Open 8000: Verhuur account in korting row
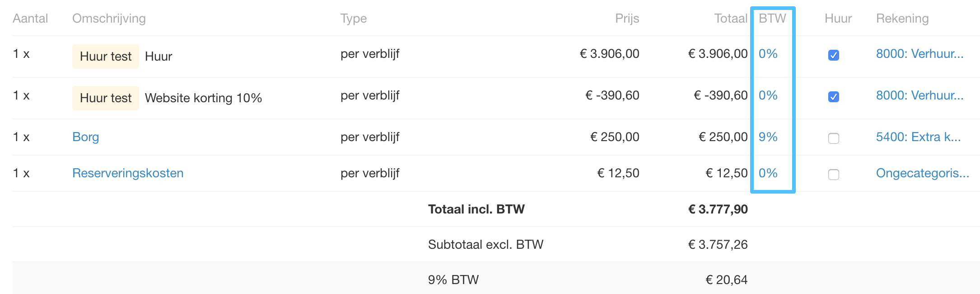 pos(919,95)
